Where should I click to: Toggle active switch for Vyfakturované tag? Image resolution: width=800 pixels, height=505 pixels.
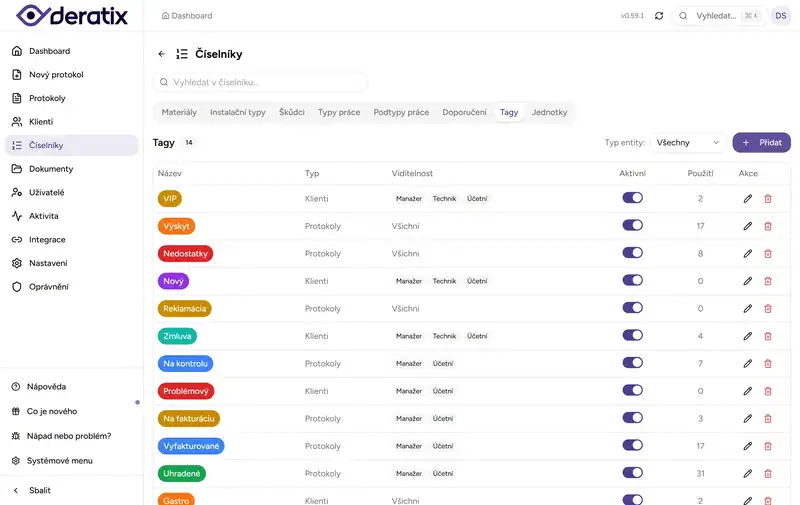[x=632, y=445]
